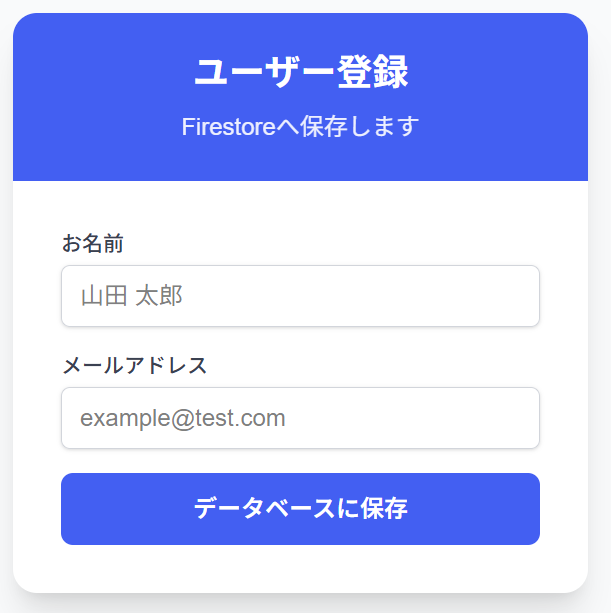
Task: Select the field showing 山田 太郎 placeholder
Action: (300, 296)
